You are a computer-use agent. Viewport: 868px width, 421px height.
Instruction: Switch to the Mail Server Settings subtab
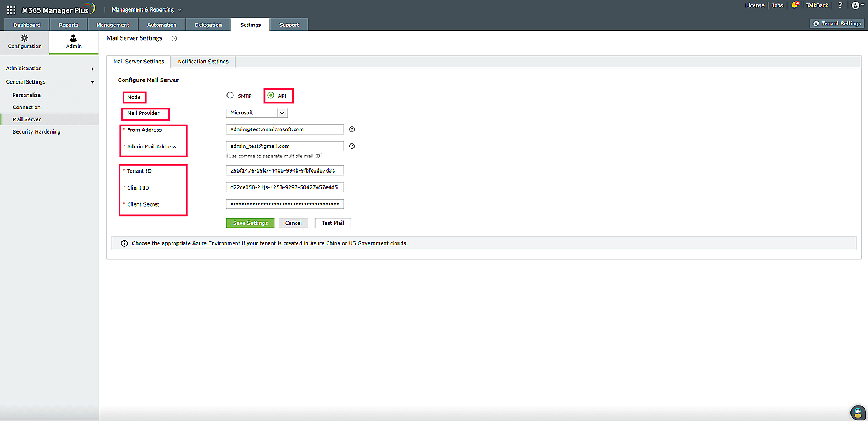[139, 62]
